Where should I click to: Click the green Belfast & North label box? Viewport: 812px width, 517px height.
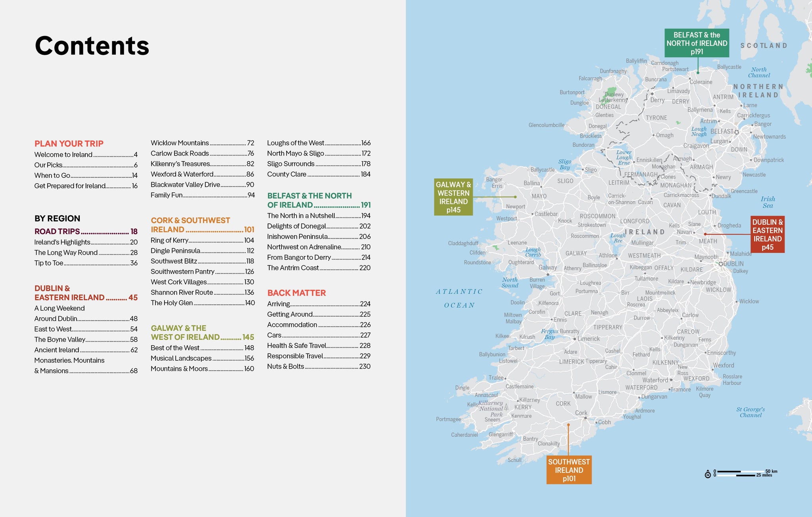pyautogui.click(x=697, y=43)
